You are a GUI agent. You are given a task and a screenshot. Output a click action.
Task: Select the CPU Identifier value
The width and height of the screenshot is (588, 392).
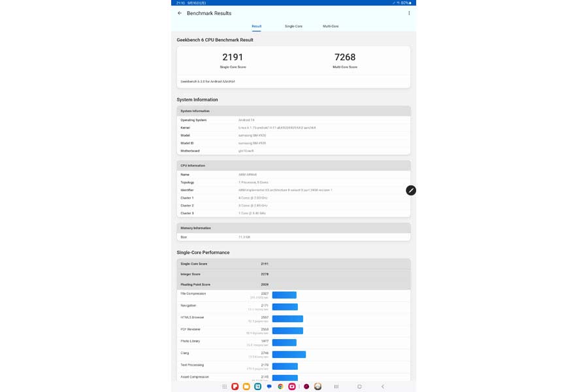286,190
